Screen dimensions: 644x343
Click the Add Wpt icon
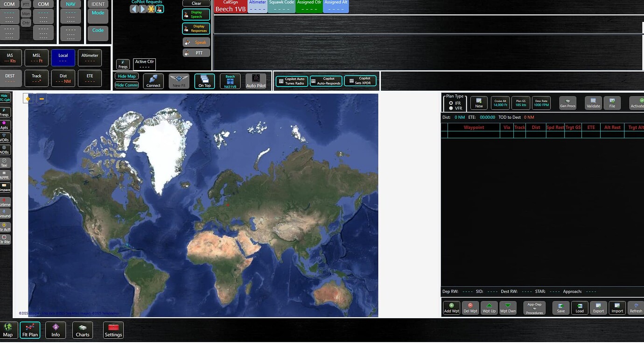click(451, 307)
